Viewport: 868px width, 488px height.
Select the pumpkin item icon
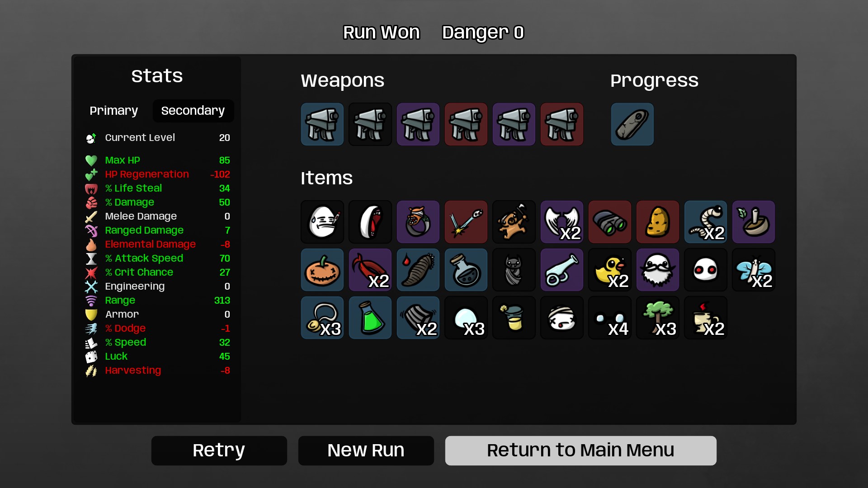322,270
